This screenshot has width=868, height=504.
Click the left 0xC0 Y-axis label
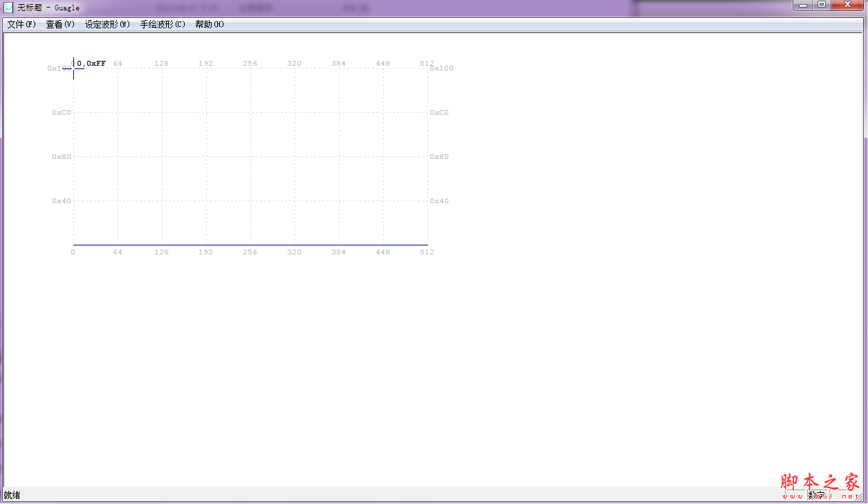click(62, 113)
